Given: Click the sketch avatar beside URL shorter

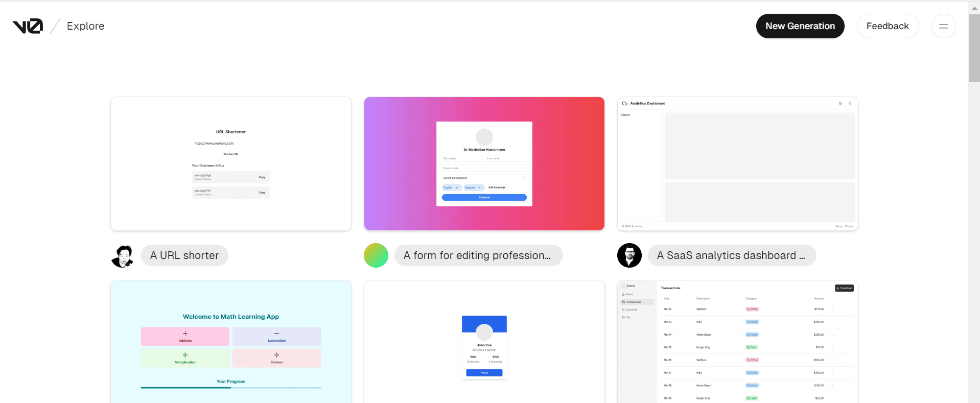Looking at the screenshot, I should tap(123, 255).
